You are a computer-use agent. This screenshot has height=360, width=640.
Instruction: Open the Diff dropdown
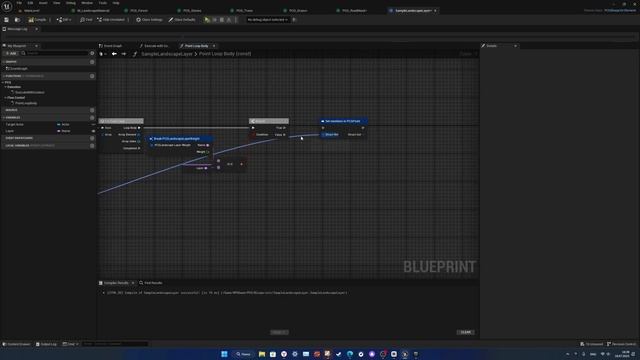(x=64, y=20)
